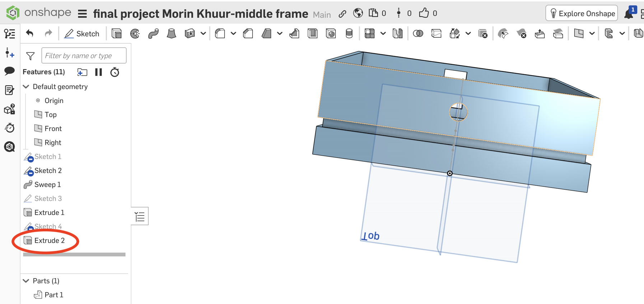Select the Shell tool
This screenshot has width=644, height=304.
pyautogui.click(x=313, y=34)
